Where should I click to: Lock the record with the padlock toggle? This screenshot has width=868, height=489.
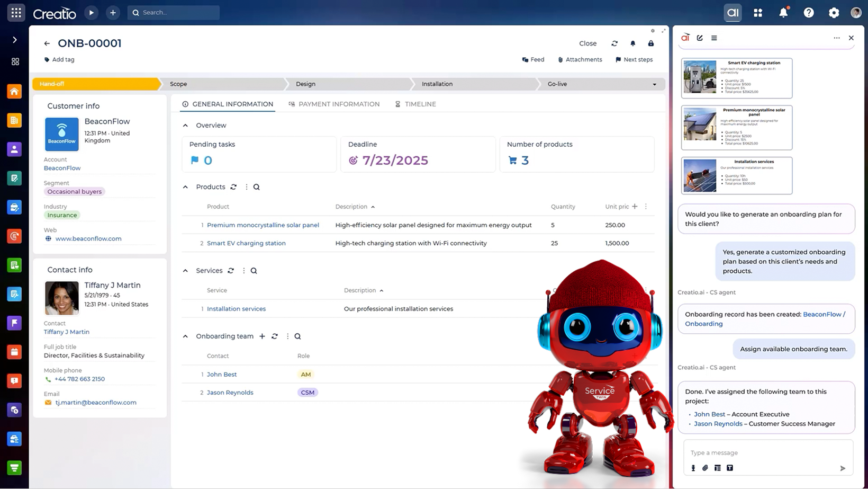pyautogui.click(x=650, y=43)
